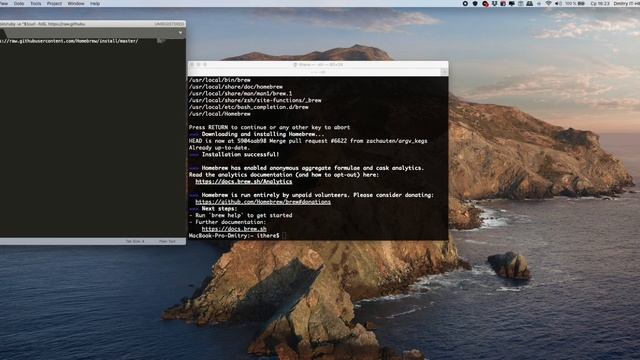Open the Goto menu in menu bar

coord(19,3)
